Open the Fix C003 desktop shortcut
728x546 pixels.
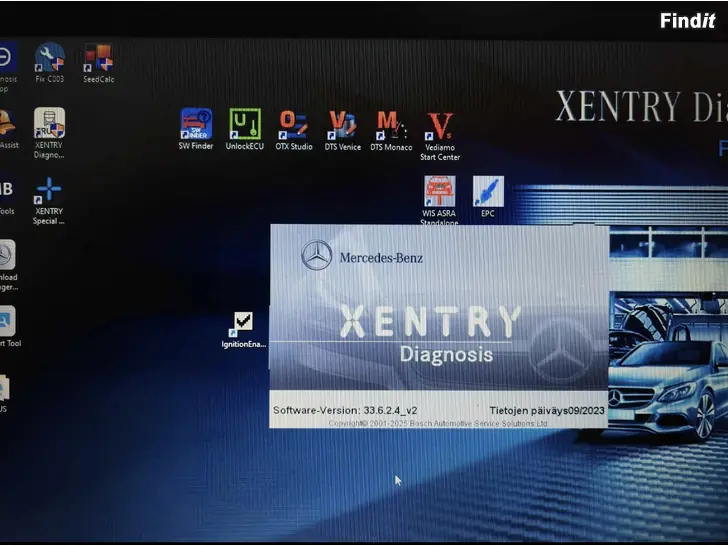click(49, 58)
